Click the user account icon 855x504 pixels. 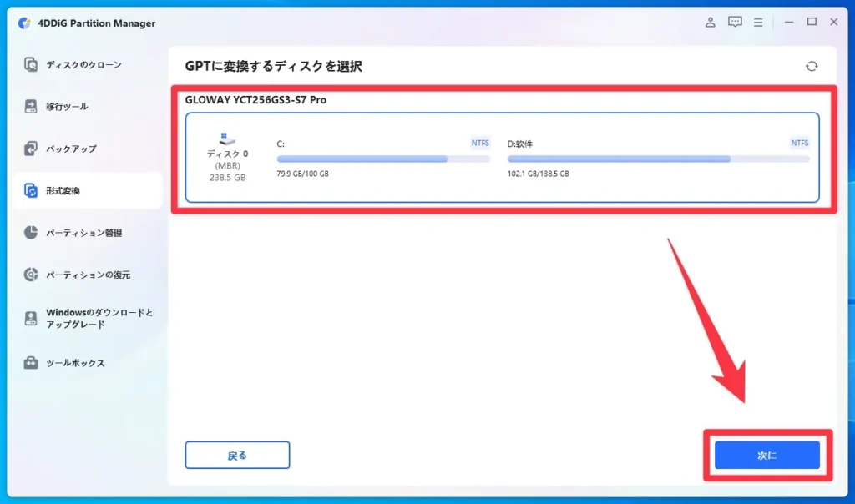pos(710,23)
